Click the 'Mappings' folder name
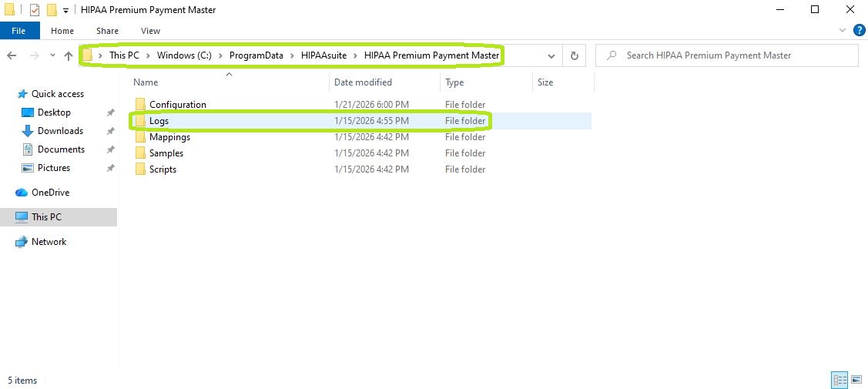This screenshot has width=868, height=389. [x=170, y=136]
